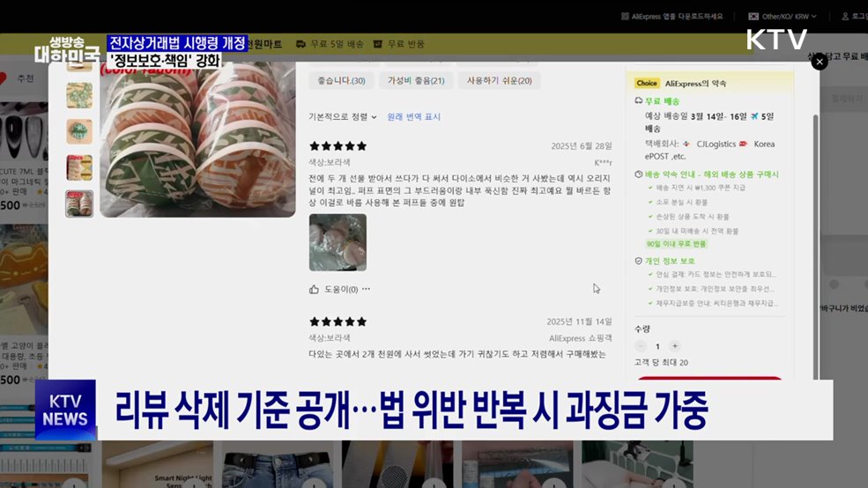Open the more options dots beside 도움이(0)
Viewport: 868px width, 488px height.
tap(366, 289)
